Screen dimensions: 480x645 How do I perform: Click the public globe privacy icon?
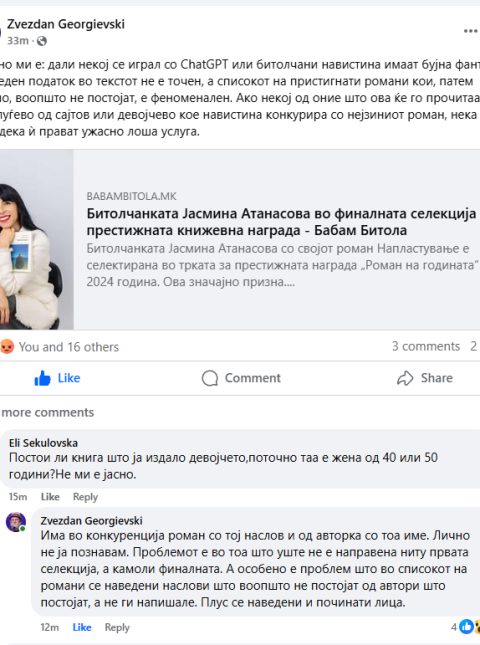click(42, 41)
